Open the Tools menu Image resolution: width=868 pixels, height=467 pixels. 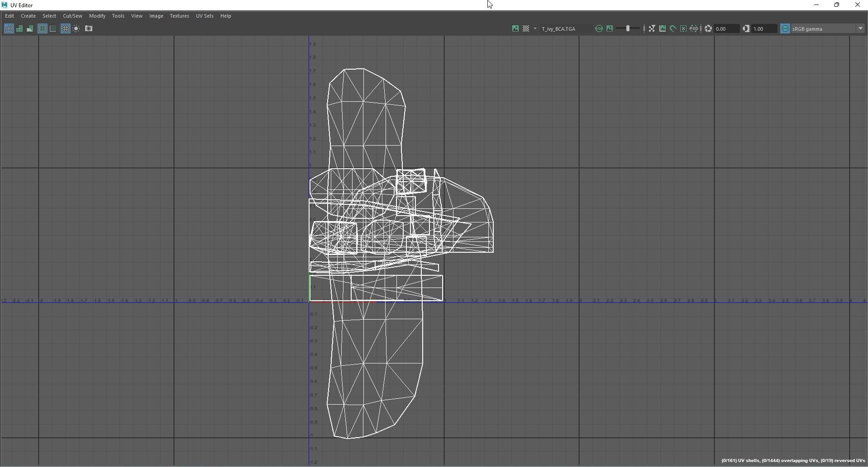tap(118, 16)
